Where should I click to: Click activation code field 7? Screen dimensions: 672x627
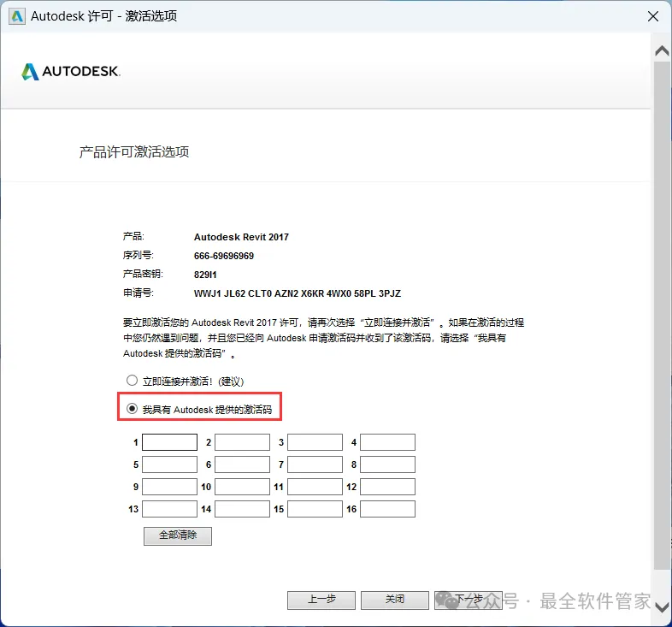[315, 464]
